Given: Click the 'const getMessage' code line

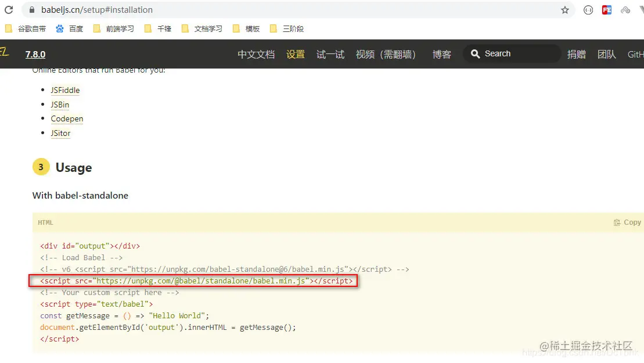Looking at the screenshot, I should 124,316.
